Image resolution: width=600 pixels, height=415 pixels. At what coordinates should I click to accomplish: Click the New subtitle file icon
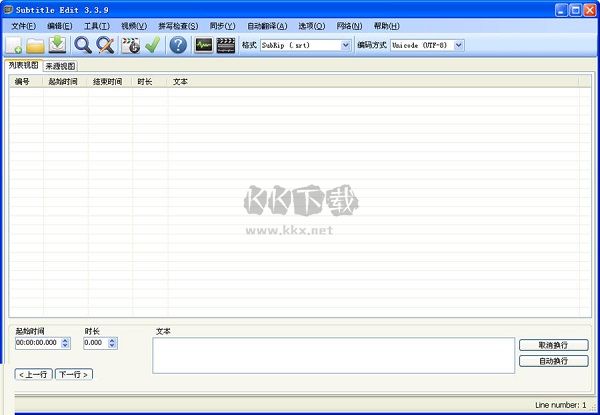[14, 45]
